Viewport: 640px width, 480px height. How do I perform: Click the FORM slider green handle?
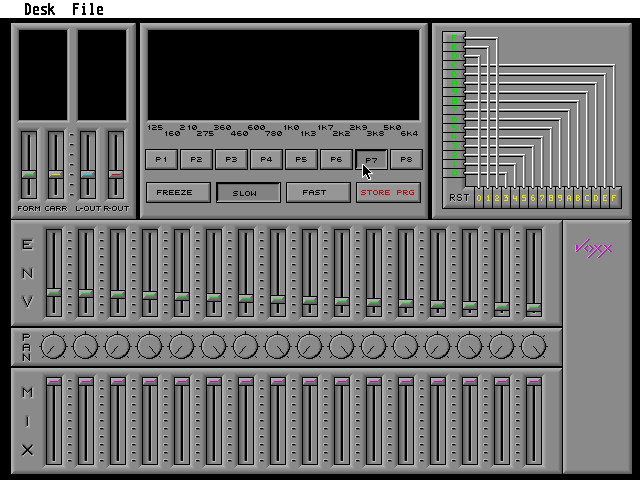[x=29, y=174]
